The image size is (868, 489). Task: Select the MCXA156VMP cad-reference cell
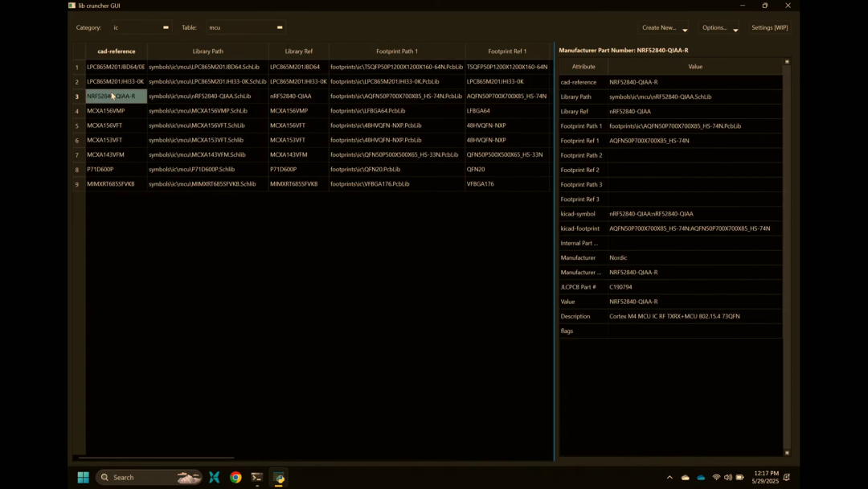117,111
